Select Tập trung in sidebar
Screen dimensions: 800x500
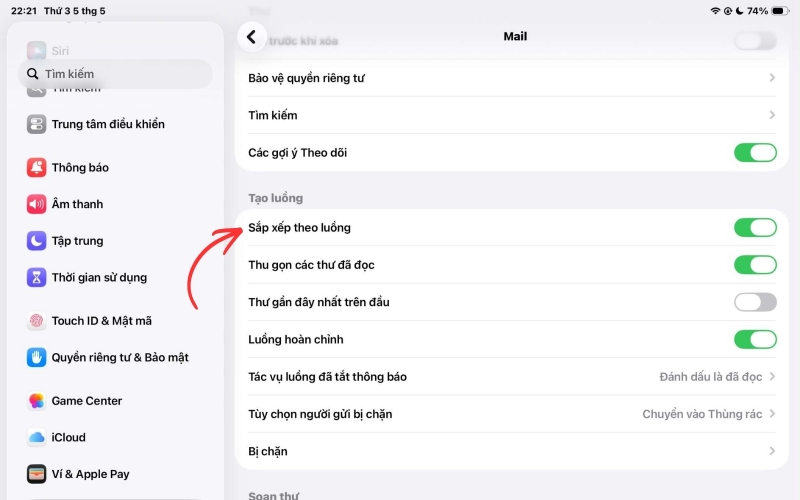[115, 241]
